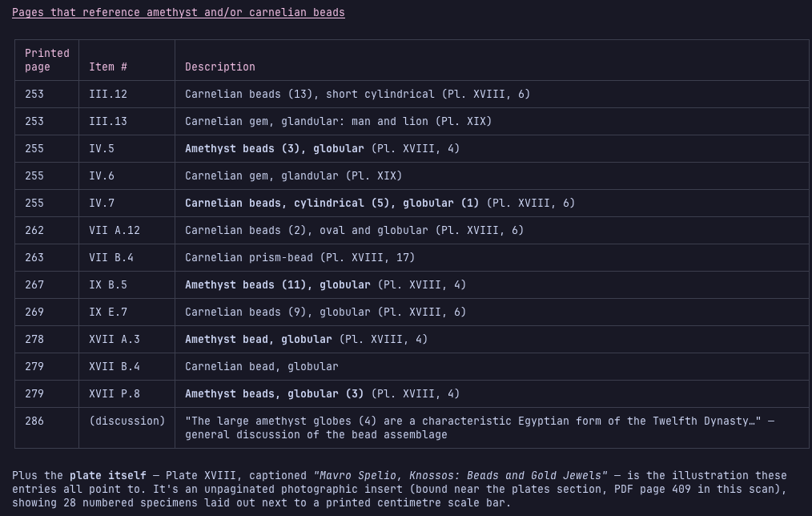Click the italic 'Mavro Spelio, Knossos' caption

pyautogui.click(x=460, y=476)
